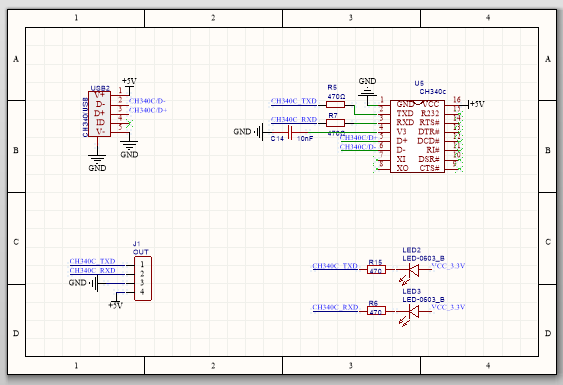Select the CH340C/D+ net label at U5 pin 5
The height and width of the screenshot is (385, 563).
[x=359, y=138]
